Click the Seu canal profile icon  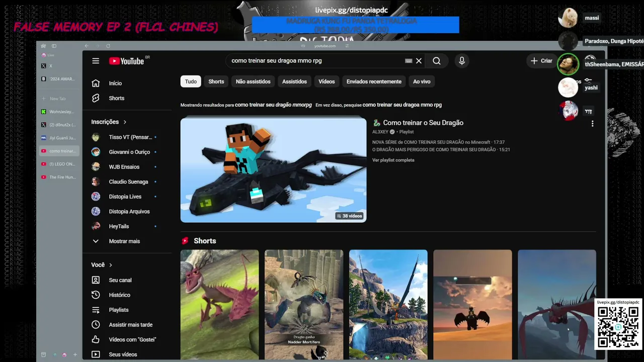tap(96, 280)
